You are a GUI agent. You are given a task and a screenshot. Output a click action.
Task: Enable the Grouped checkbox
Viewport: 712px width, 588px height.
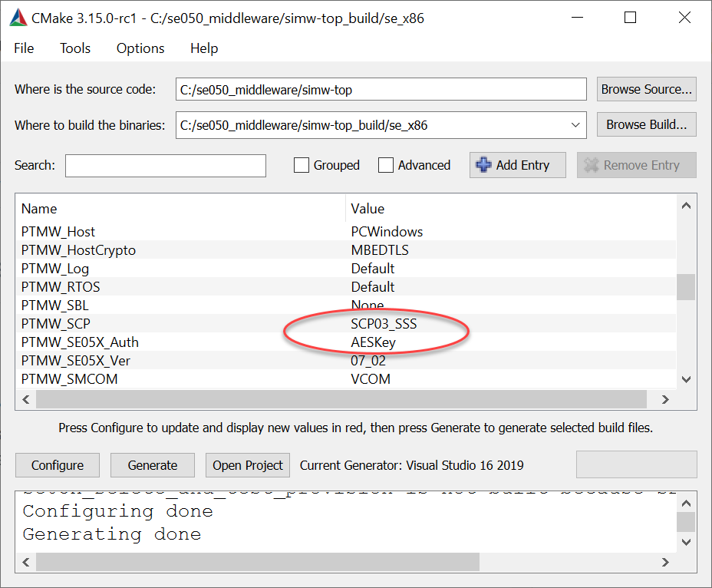pos(301,165)
